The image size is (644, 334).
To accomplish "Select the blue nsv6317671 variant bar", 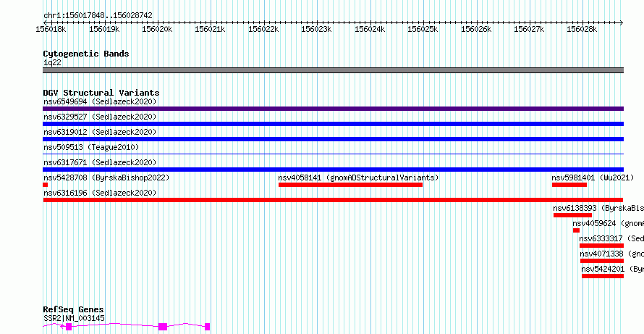I will 333,170.
